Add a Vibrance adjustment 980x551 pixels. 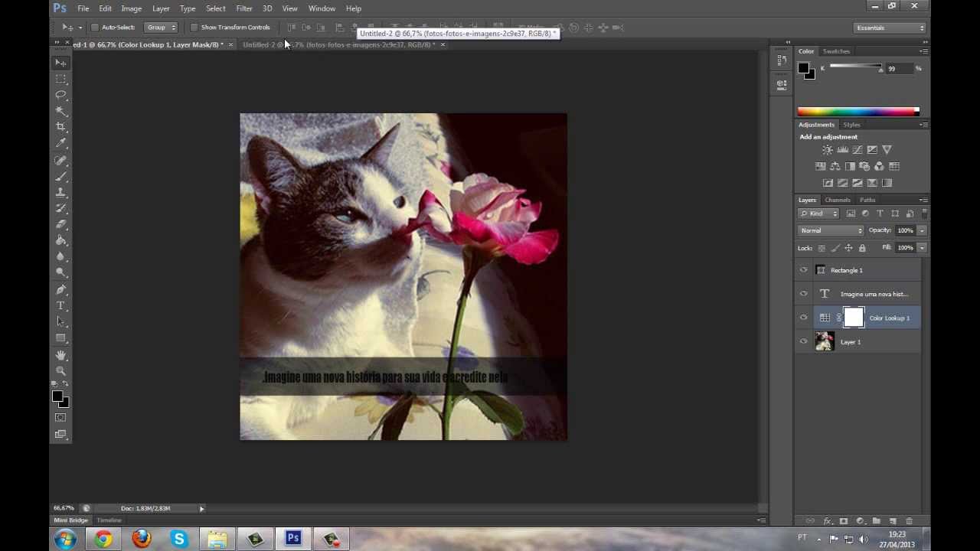(887, 150)
